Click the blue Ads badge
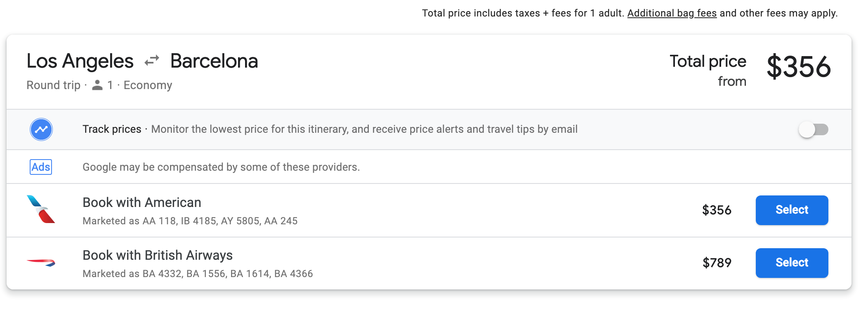 tap(41, 167)
